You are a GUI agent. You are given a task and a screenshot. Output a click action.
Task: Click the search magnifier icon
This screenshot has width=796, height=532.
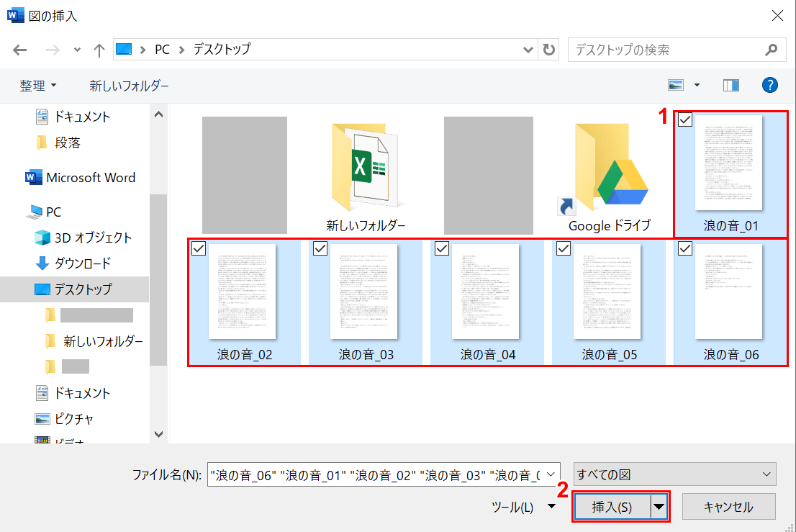[x=771, y=50]
